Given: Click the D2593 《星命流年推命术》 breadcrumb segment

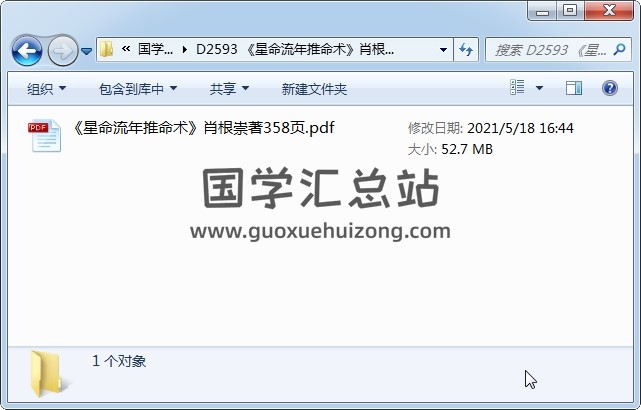Looking at the screenshot, I should (295, 49).
